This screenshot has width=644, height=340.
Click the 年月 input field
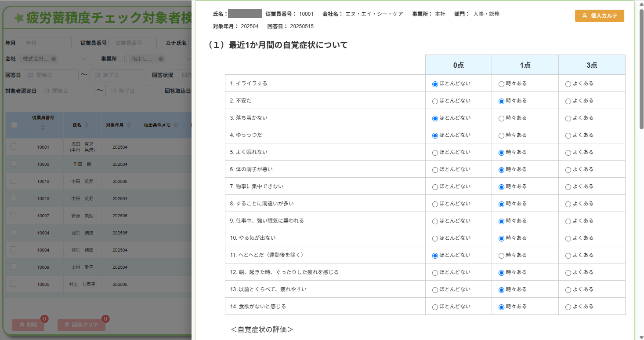tap(45, 43)
